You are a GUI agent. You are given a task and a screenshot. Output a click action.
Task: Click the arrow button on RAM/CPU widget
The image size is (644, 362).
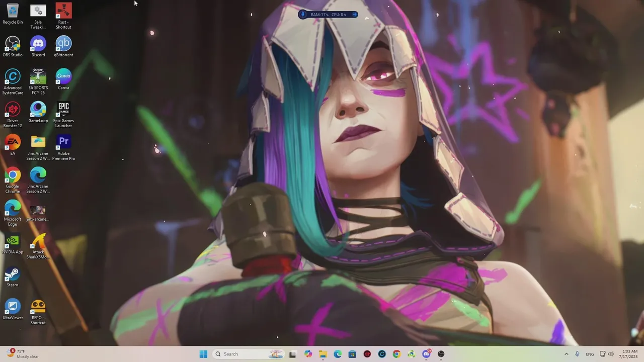coord(354,15)
